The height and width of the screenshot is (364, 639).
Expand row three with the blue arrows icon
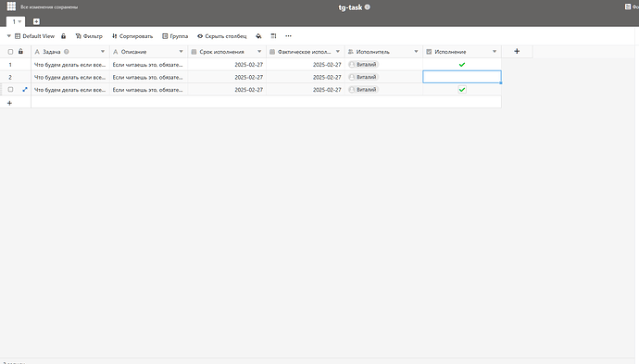(x=25, y=89)
